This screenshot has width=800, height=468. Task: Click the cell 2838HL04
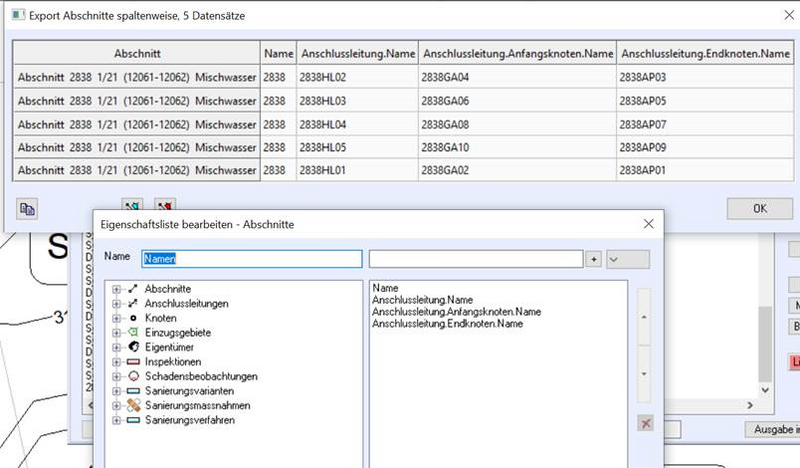click(x=358, y=124)
